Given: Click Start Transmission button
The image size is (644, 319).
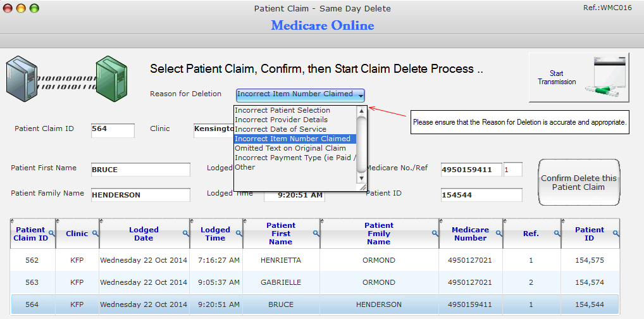Looking at the screenshot, I should [579, 77].
